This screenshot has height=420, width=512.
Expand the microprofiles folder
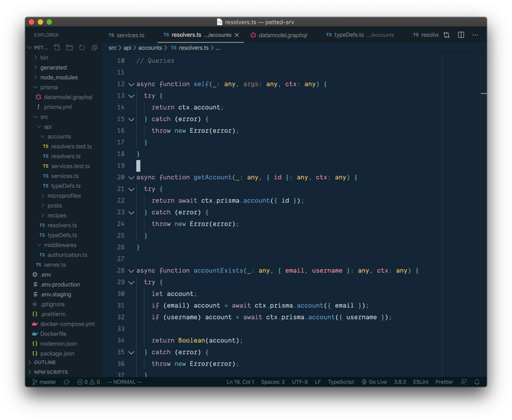pyautogui.click(x=64, y=196)
